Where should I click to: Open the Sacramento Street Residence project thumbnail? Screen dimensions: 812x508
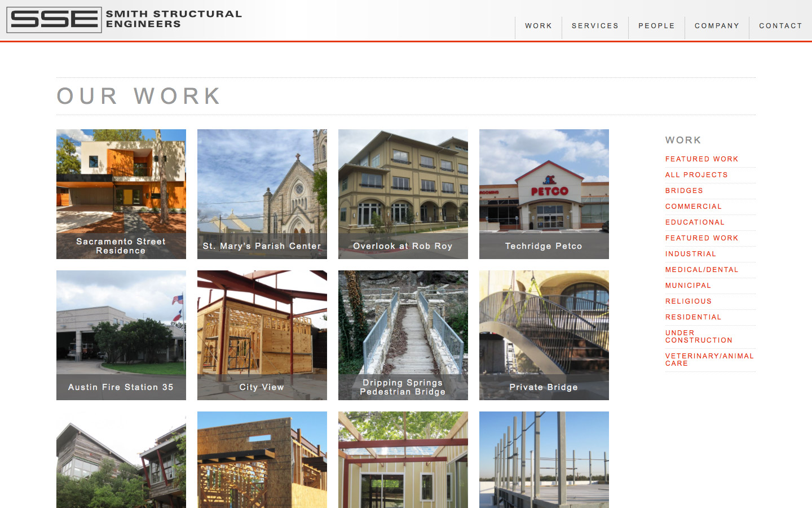tap(121, 194)
